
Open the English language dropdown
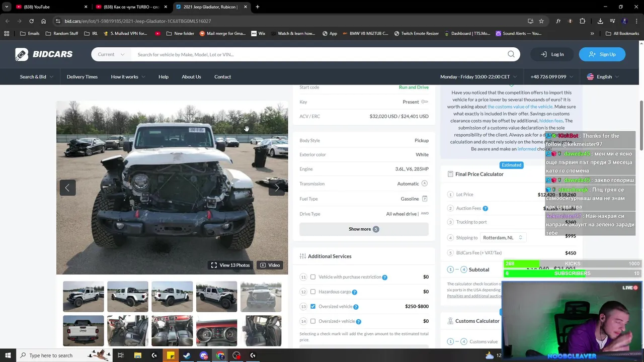[603, 77]
